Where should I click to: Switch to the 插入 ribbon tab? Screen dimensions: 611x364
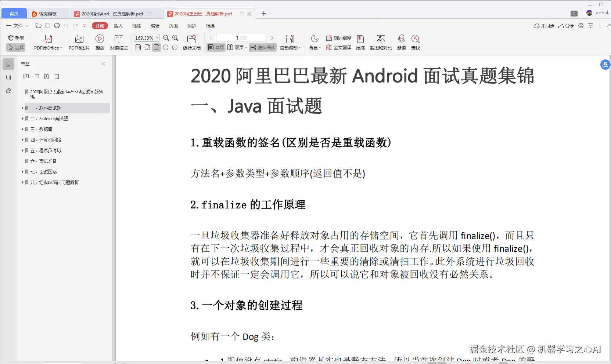[118, 26]
